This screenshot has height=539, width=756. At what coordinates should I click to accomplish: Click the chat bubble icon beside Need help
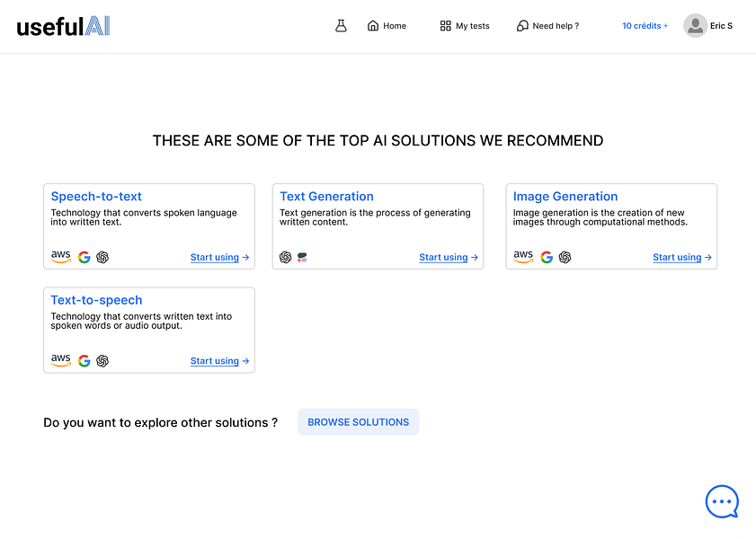tap(522, 26)
